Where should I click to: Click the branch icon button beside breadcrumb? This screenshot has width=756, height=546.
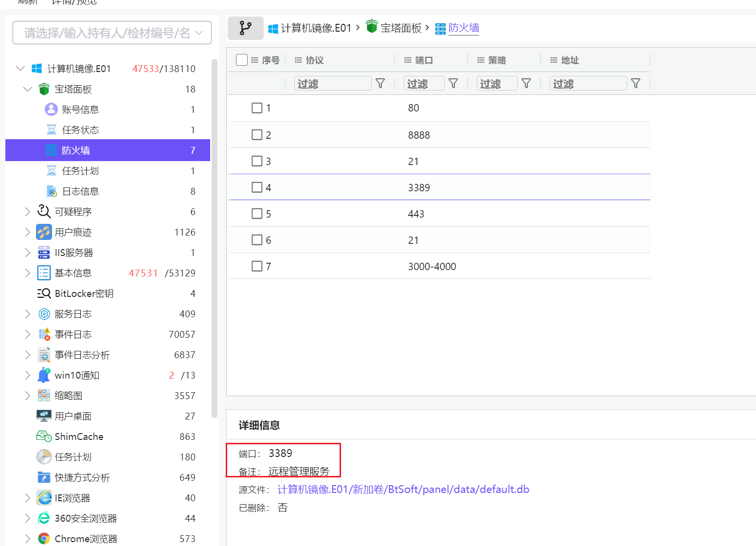pyautogui.click(x=245, y=28)
